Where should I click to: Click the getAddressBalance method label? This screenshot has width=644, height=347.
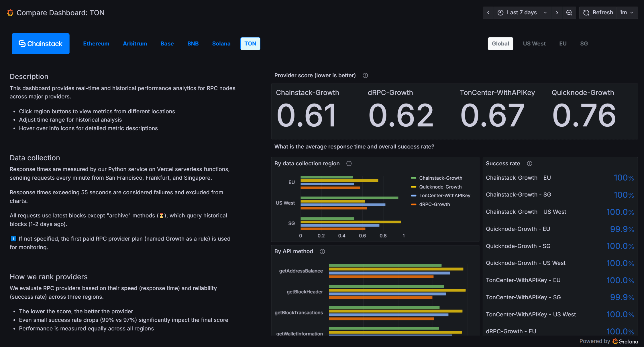[301, 271]
